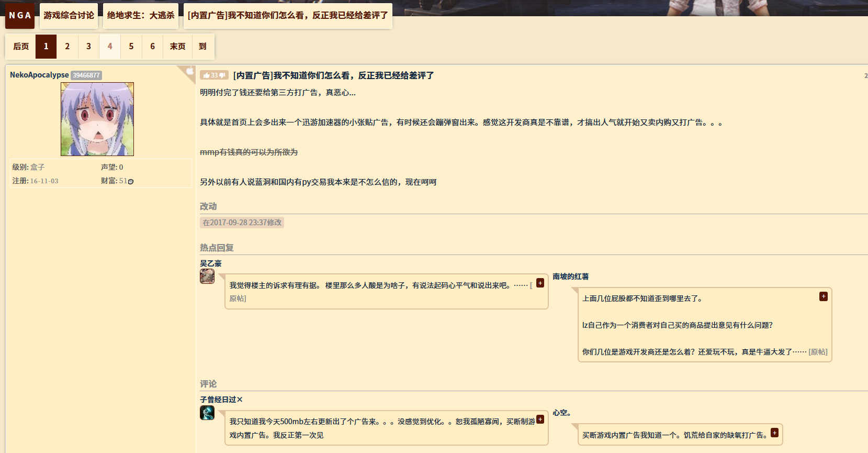Click the vote count 33
Image resolution: width=868 pixels, height=453 pixels.
tap(215, 75)
